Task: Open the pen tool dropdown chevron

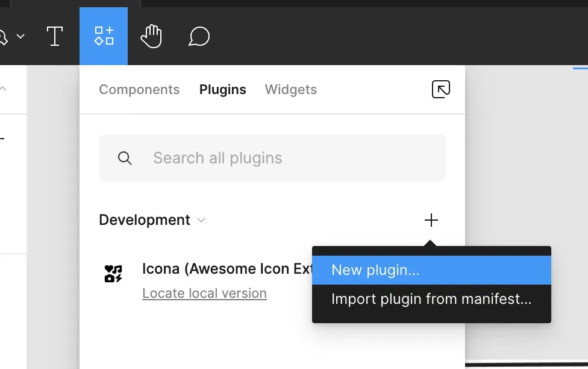Action: coord(20,37)
